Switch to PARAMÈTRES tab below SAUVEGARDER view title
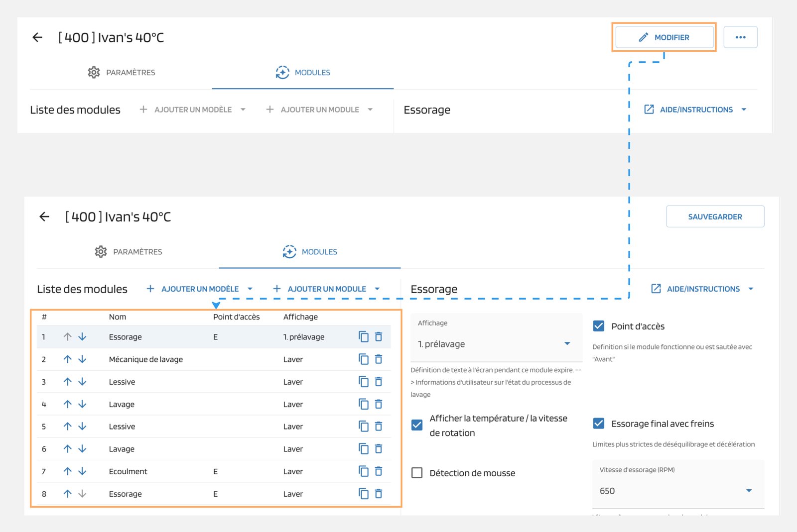 click(x=129, y=252)
